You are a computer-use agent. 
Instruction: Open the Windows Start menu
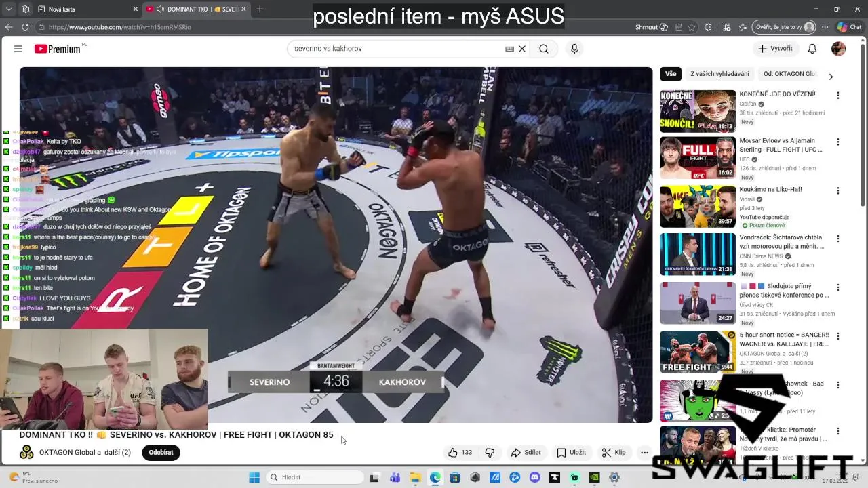click(254, 477)
